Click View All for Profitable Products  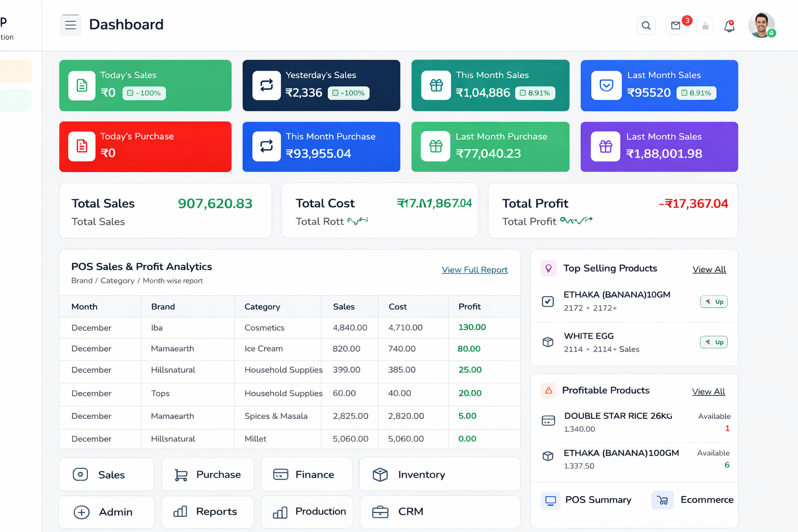click(708, 391)
